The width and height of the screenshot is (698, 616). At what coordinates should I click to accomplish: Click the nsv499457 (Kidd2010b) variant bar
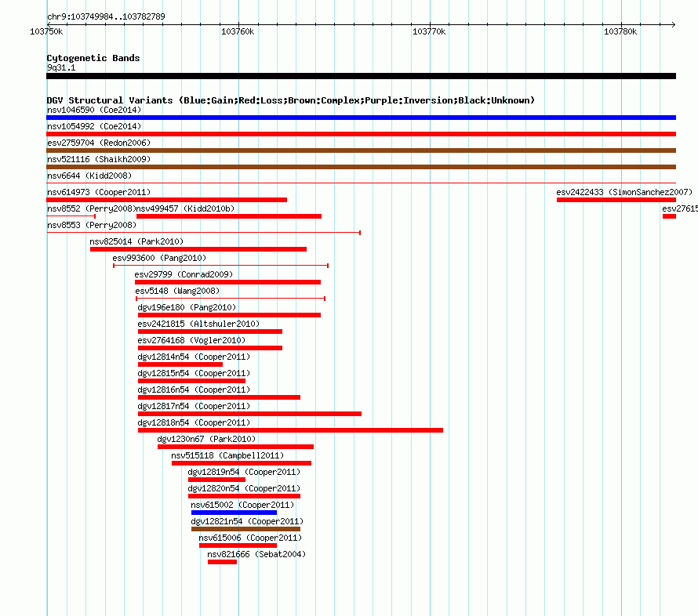tap(229, 216)
